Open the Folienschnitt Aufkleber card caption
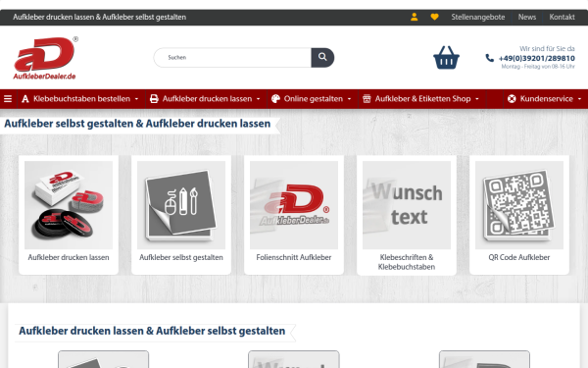This screenshot has width=588, height=368. pyautogui.click(x=294, y=257)
